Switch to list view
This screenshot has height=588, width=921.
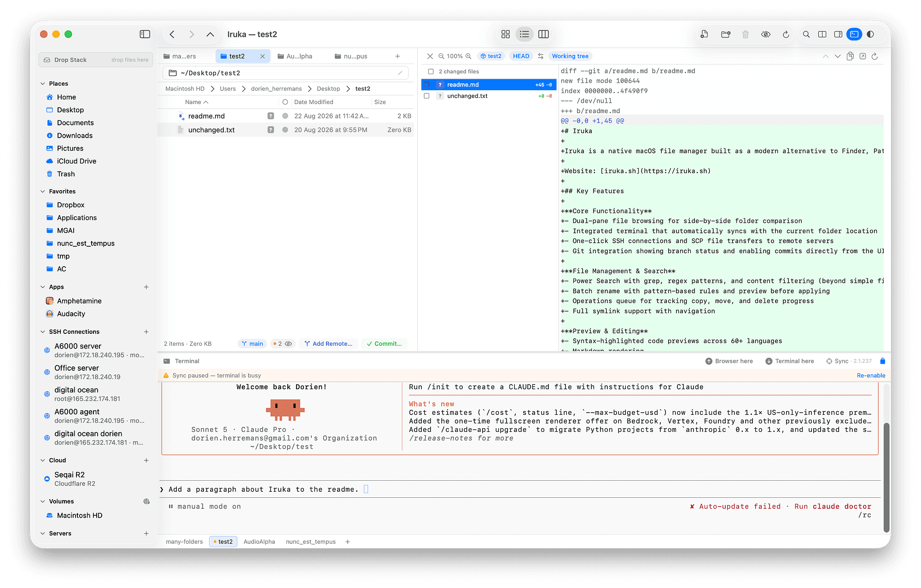(524, 34)
